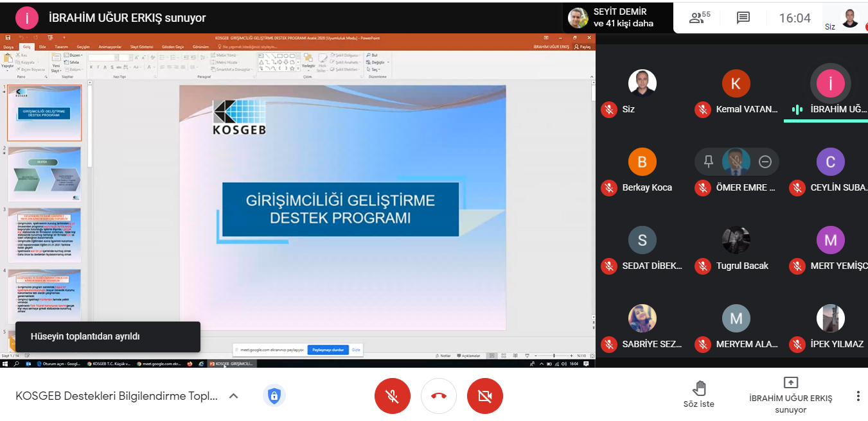Toggle the microphone mute button

coord(392,396)
